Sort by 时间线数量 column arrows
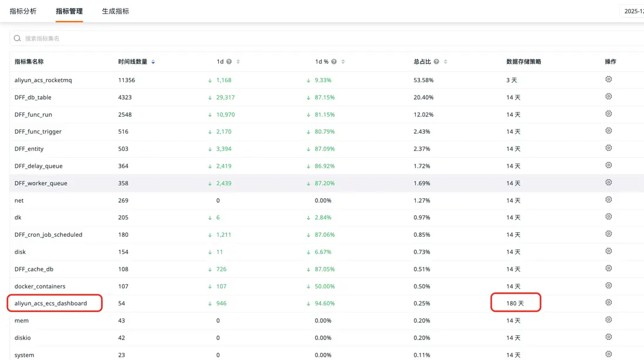This screenshot has height=360, width=644. [153, 62]
